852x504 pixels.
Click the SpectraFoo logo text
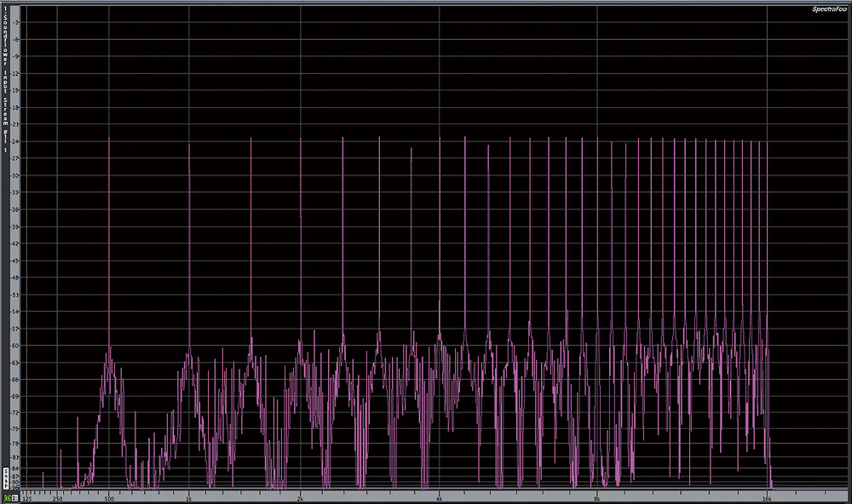829,9
